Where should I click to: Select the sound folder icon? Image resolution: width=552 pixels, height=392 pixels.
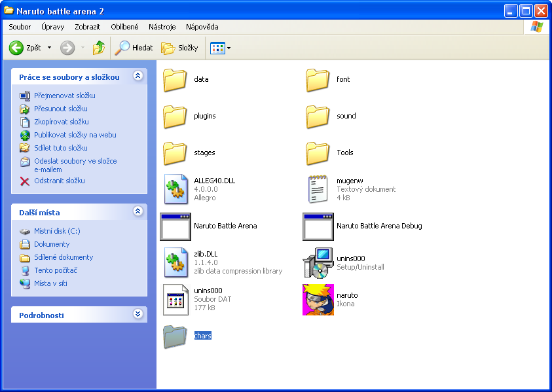tap(318, 116)
